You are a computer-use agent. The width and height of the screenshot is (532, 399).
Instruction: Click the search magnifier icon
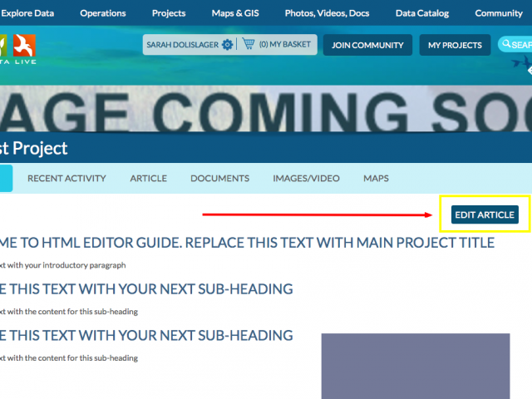click(x=506, y=44)
